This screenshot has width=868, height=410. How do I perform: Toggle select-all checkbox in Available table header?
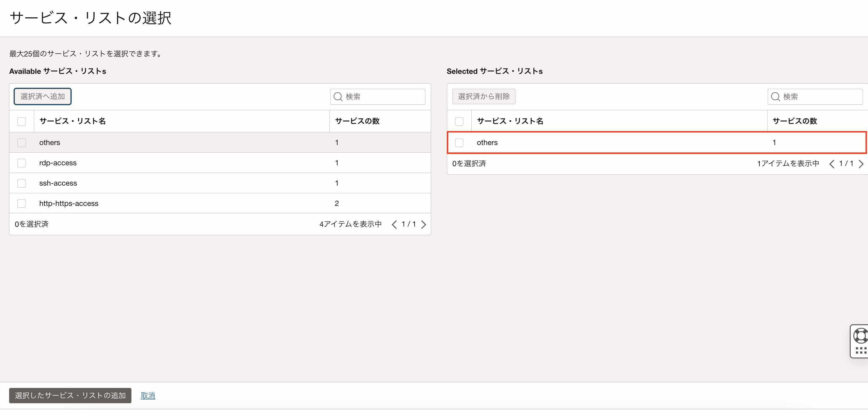(x=21, y=121)
